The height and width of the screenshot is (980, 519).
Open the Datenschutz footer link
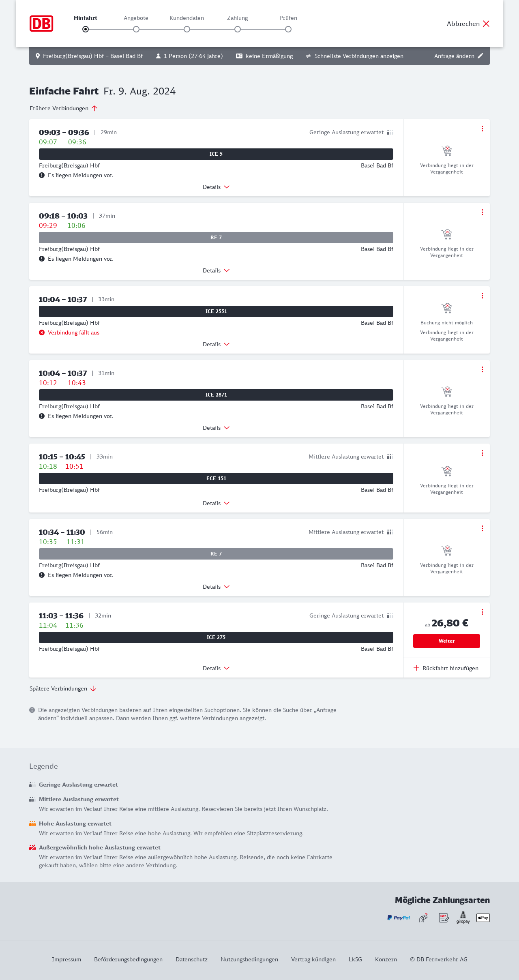191,959
